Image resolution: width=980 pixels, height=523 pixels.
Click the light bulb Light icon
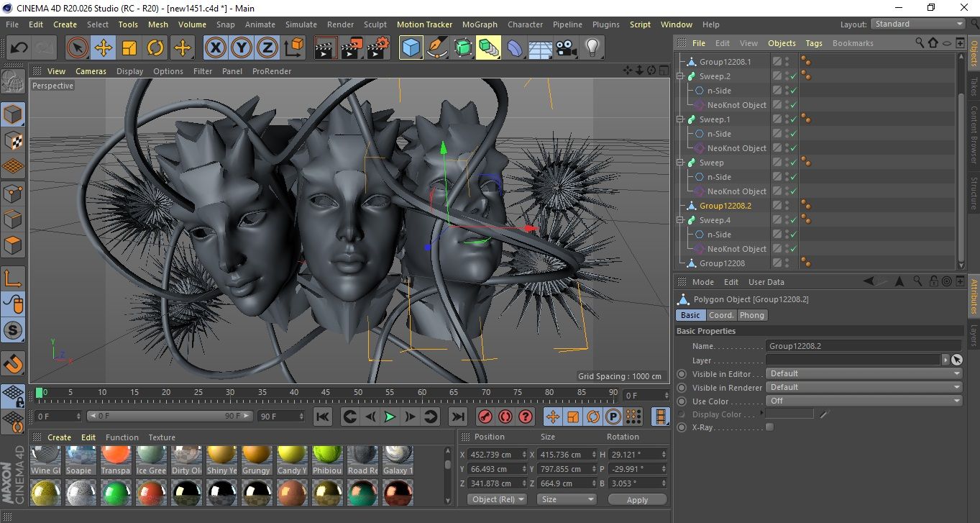(x=592, y=48)
